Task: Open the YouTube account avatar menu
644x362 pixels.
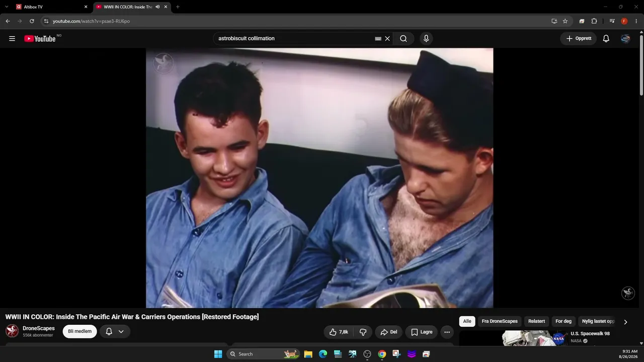Action: tap(625, 39)
